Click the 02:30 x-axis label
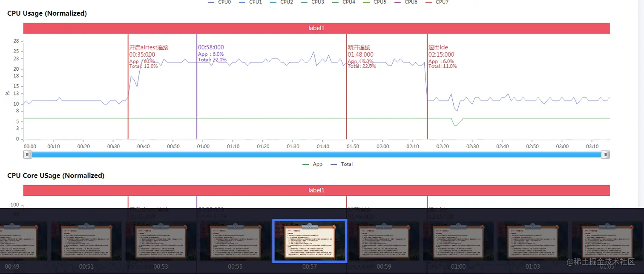644x275 pixels. click(472, 146)
